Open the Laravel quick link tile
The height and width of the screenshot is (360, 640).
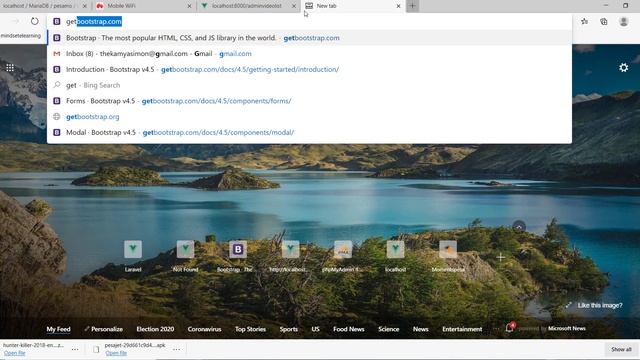[133, 249]
